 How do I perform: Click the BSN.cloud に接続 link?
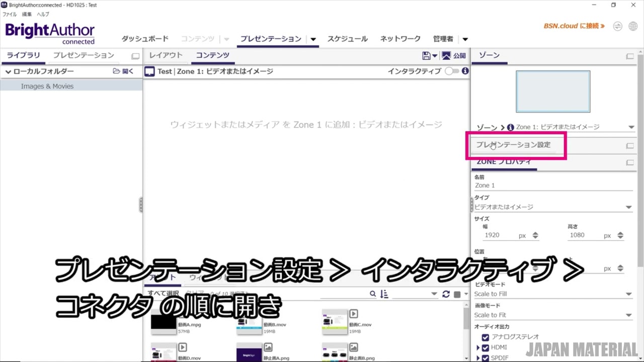(574, 26)
